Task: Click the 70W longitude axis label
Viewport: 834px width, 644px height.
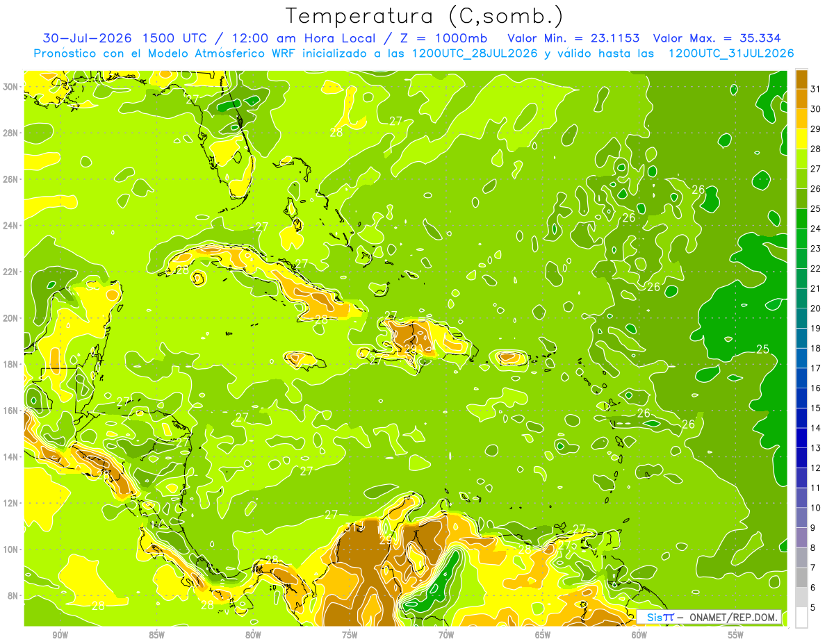Action: click(x=446, y=635)
